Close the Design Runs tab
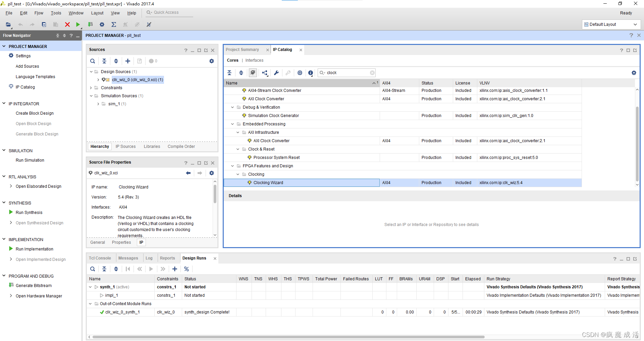The height and width of the screenshot is (341, 644). pos(215,259)
